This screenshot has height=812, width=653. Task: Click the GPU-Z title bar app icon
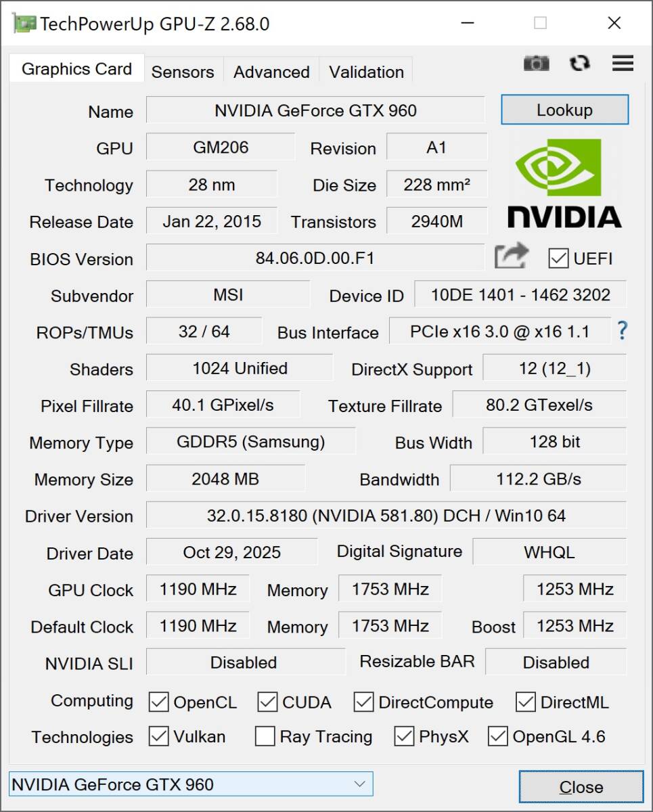coord(24,24)
